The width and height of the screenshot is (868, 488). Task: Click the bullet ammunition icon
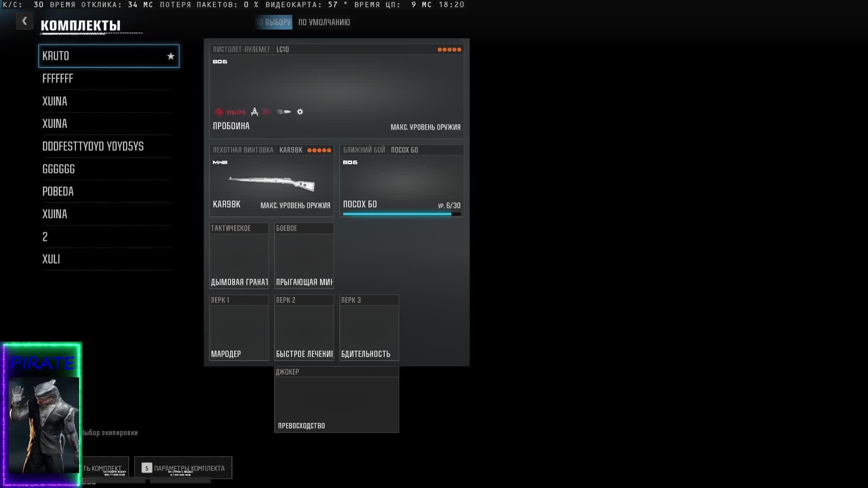(284, 112)
